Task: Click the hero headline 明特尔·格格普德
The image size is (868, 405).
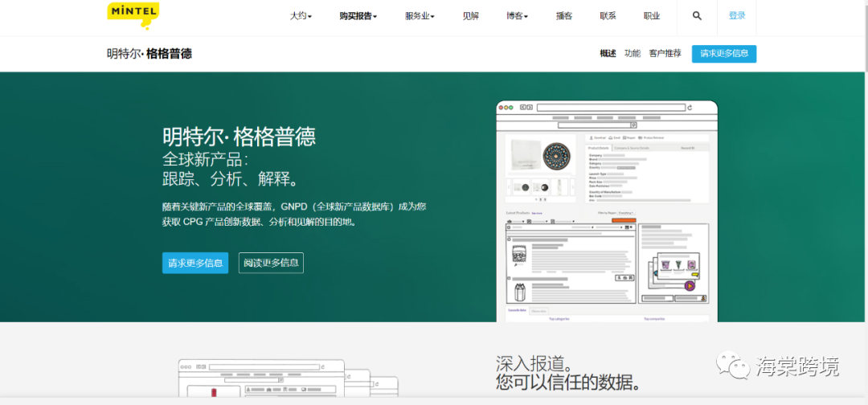Action: [x=240, y=136]
